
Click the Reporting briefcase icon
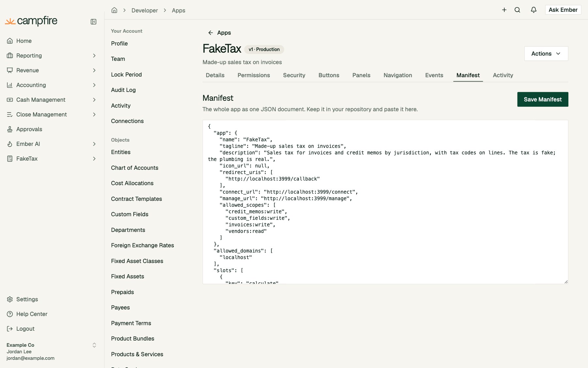[x=10, y=56]
